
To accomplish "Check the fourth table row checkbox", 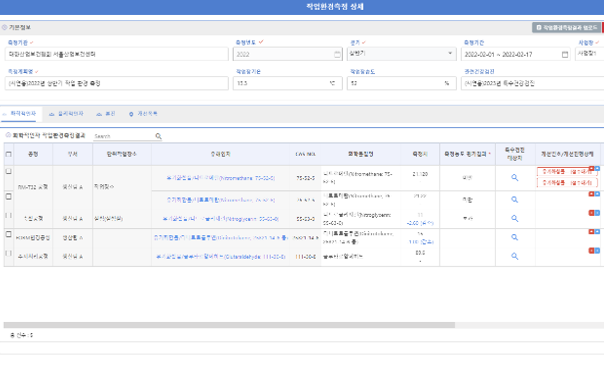I will [8, 234].
